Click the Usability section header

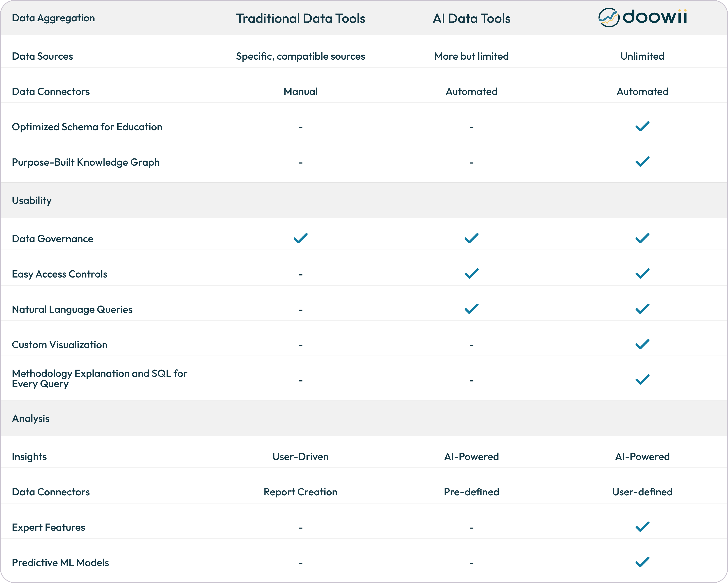pos(32,200)
